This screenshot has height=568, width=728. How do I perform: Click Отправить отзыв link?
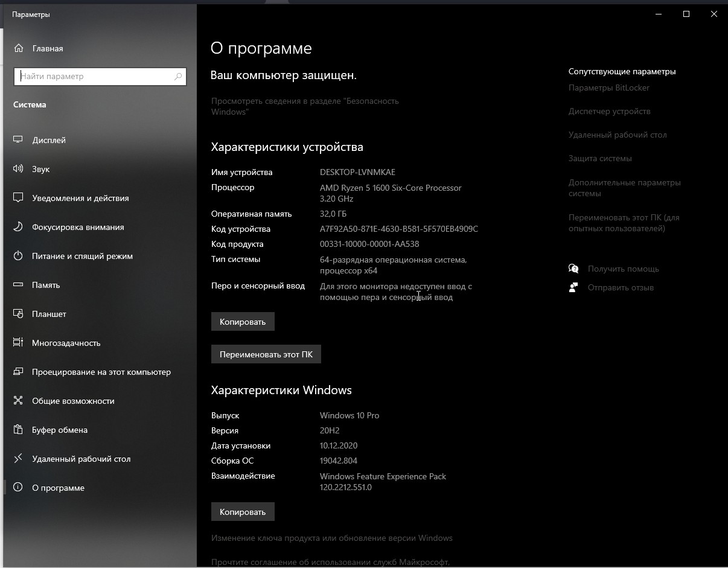[x=621, y=287]
